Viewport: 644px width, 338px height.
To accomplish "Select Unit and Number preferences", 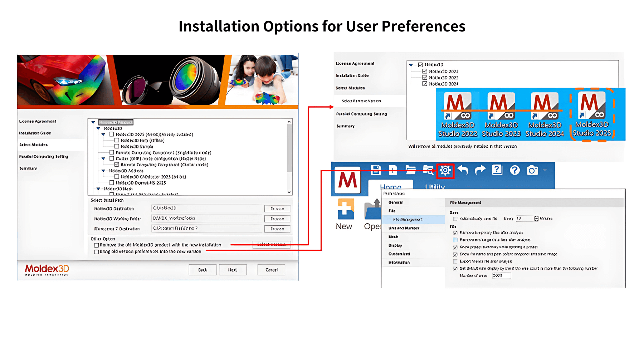I will tap(404, 228).
